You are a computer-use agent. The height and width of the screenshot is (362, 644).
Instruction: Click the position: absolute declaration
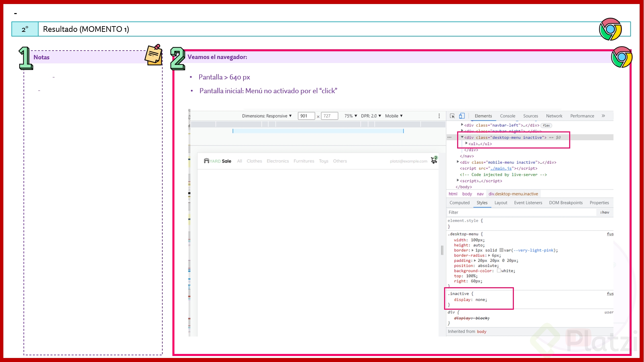tap(476, 266)
